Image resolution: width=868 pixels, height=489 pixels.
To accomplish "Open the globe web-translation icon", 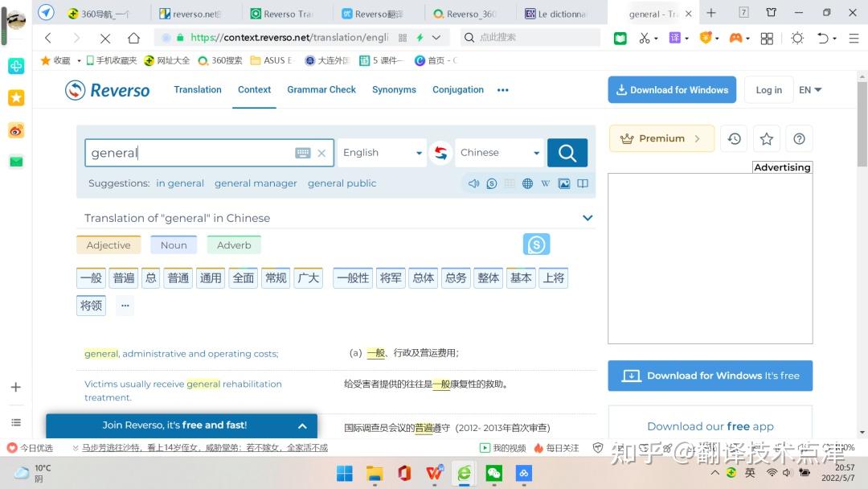I will 527,183.
